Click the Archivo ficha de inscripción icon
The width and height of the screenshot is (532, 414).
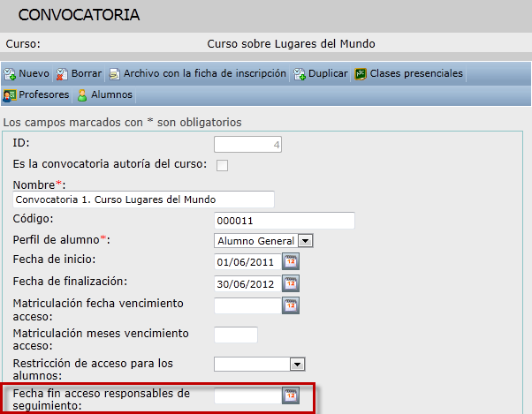click(x=114, y=74)
